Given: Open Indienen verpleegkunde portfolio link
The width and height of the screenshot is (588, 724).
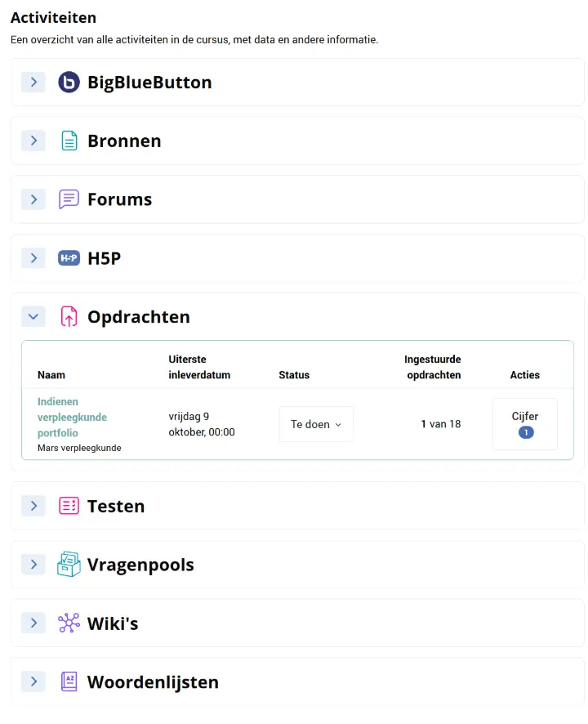Looking at the screenshot, I should pyautogui.click(x=72, y=417).
